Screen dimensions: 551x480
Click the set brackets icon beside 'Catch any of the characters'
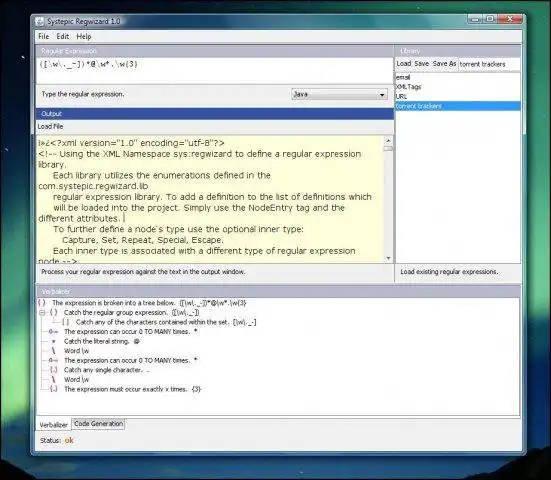coord(66,322)
